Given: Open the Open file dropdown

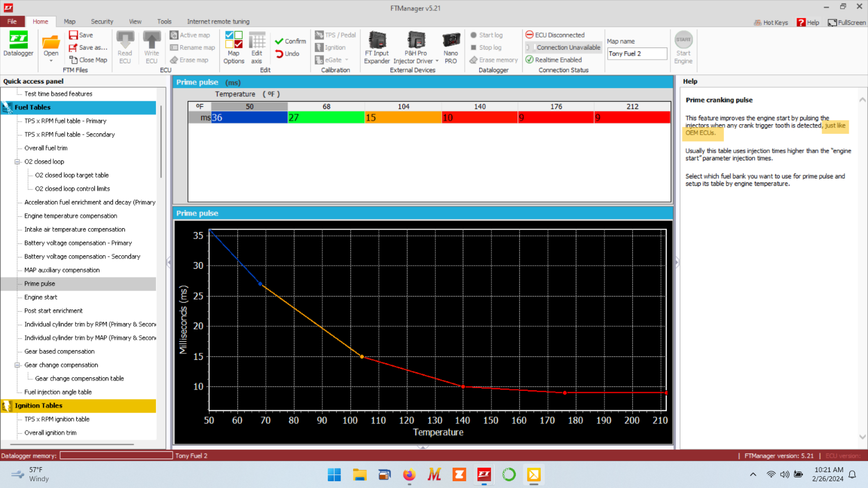Looking at the screenshot, I should tap(51, 60).
